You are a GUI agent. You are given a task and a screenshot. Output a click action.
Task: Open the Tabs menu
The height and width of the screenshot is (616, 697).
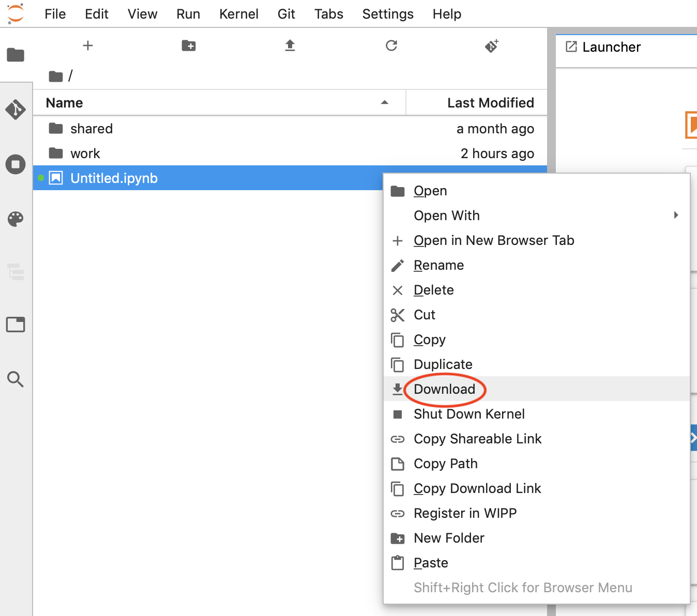[329, 14]
